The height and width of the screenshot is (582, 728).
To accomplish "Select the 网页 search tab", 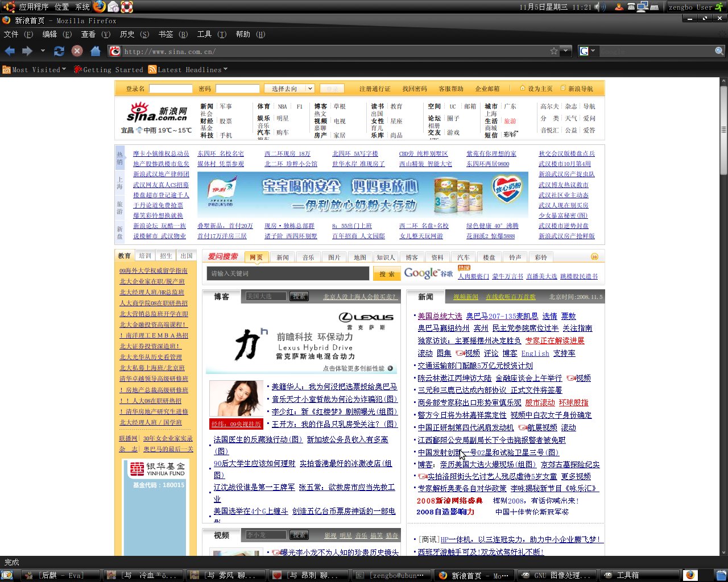I will (257, 257).
